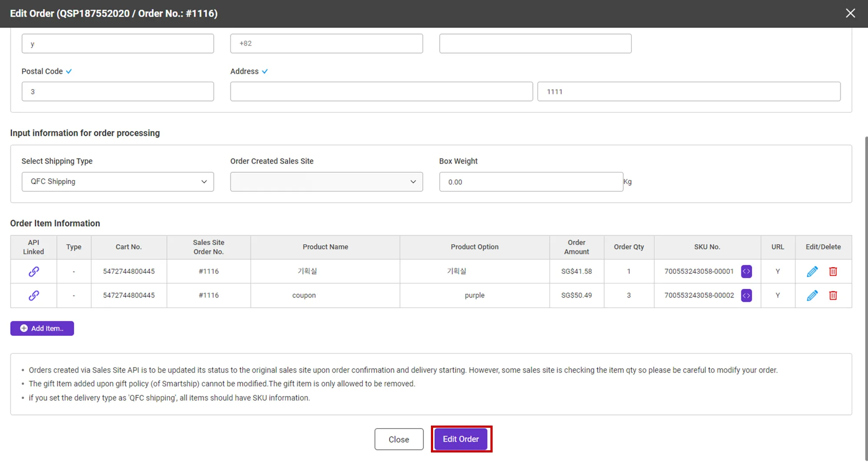Edit the coupon order item with pencil
The width and height of the screenshot is (868, 462).
(x=812, y=295)
